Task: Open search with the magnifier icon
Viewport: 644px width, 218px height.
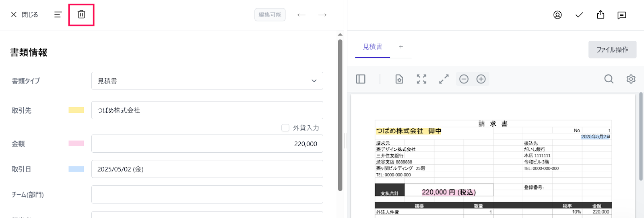Action: (609, 79)
